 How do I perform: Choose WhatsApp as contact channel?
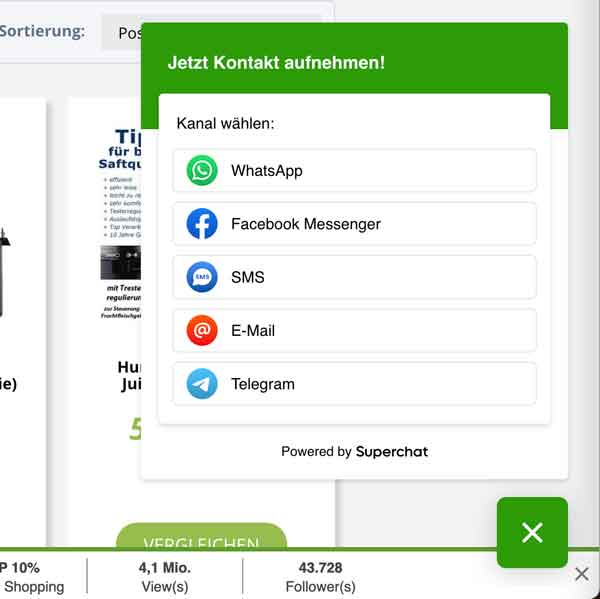(x=354, y=170)
